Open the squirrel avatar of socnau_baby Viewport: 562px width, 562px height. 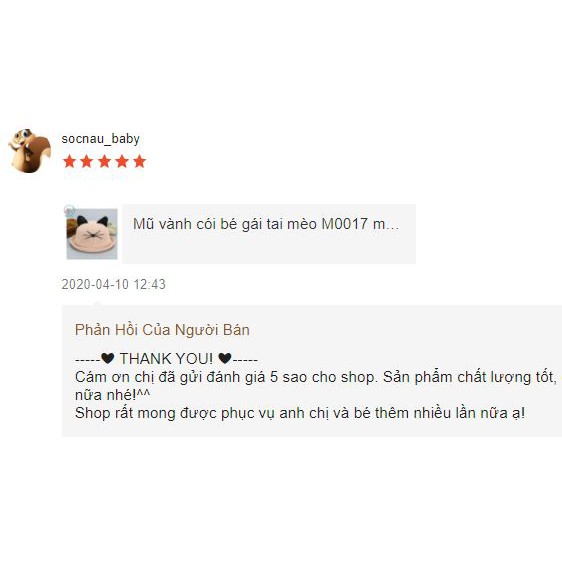30,151
